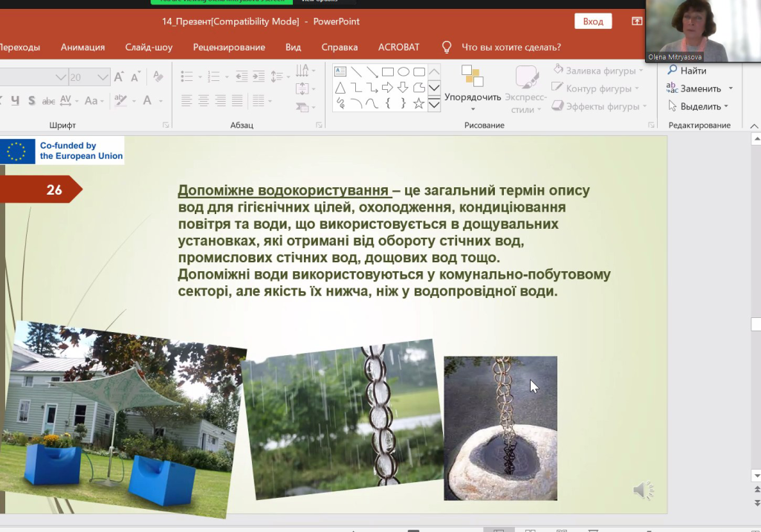Toggle underline text formatting
761x532 pixels.
coord(13,100)
